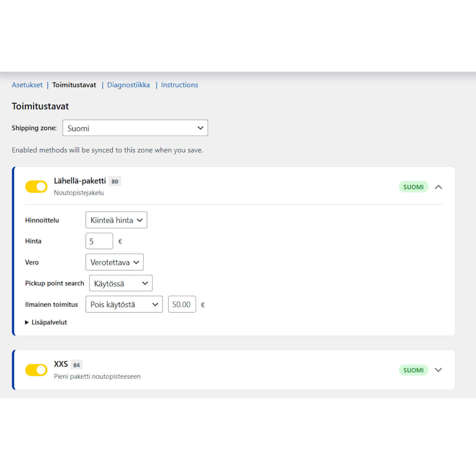Click the SUOMI badge on Lähellä-paketti
This screenshot has width=476, height=476.
413,187
